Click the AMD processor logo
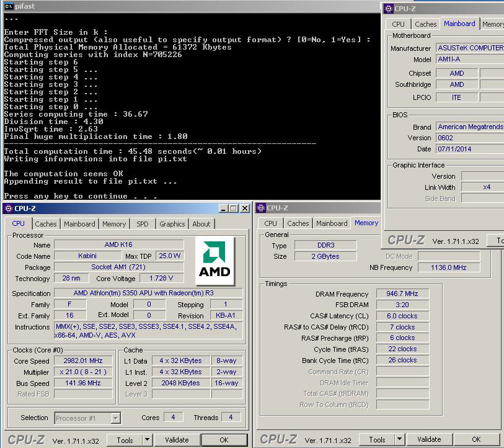Screen dimensions: 504x448 click(x=214, y=261)
